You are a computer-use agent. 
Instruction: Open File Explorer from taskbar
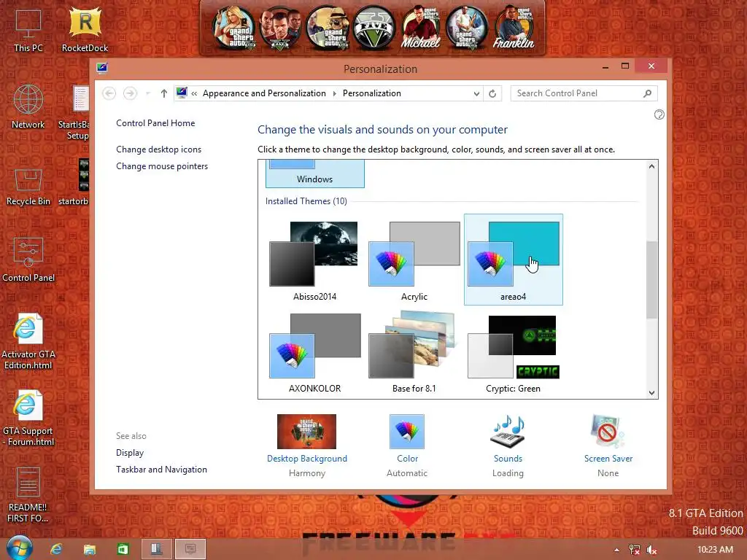click(89, 549)
